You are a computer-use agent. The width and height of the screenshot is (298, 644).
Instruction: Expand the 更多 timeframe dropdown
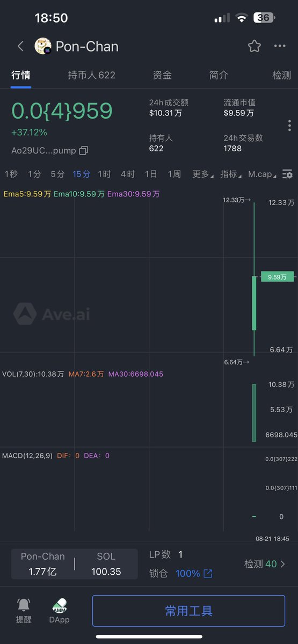click(x=202, y=174)
